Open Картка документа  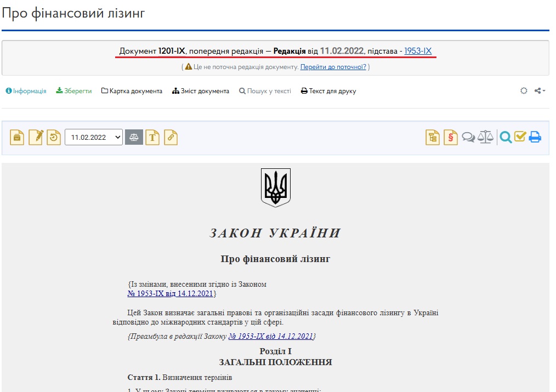(132, 91)
